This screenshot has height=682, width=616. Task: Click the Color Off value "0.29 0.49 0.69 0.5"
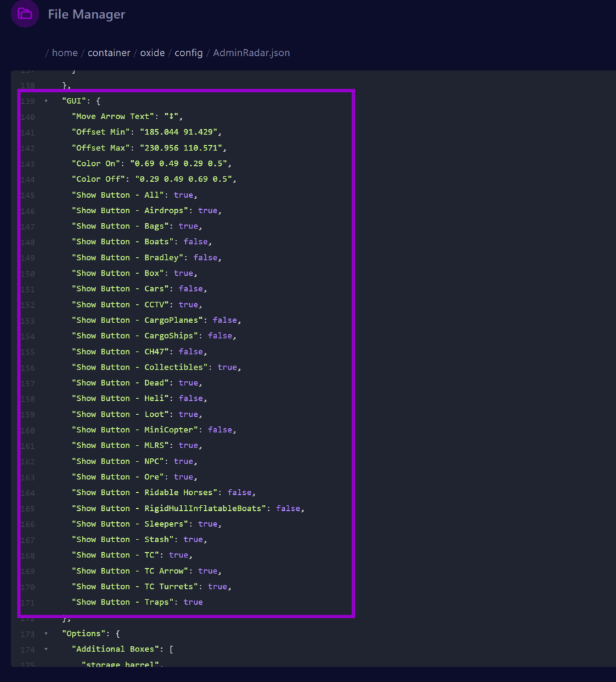coord(183,179)
